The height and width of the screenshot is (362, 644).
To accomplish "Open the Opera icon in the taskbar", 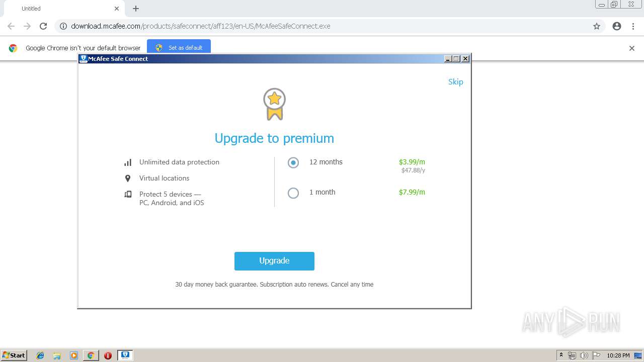I will pos(108,355).
